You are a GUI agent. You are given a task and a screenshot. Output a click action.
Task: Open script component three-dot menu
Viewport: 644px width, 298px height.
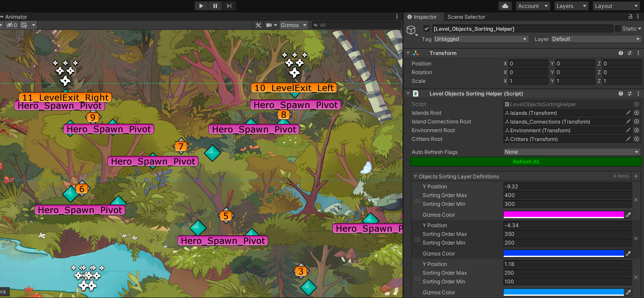[638, 94]
